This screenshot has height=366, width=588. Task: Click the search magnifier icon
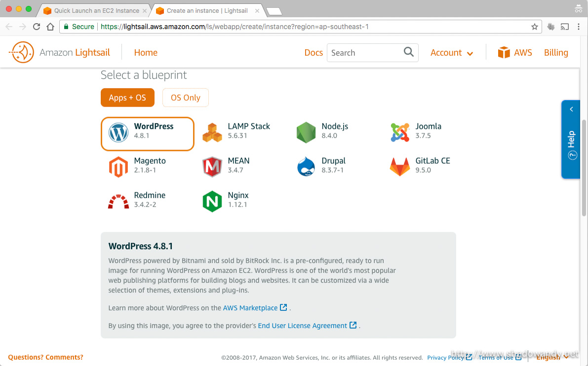coord(409,52)
